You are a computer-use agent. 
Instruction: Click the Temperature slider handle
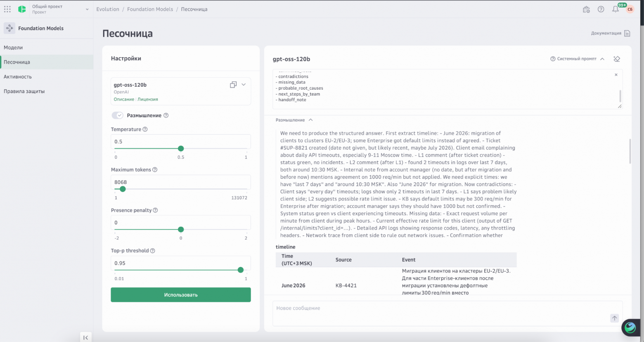click(x=181, y=149)
